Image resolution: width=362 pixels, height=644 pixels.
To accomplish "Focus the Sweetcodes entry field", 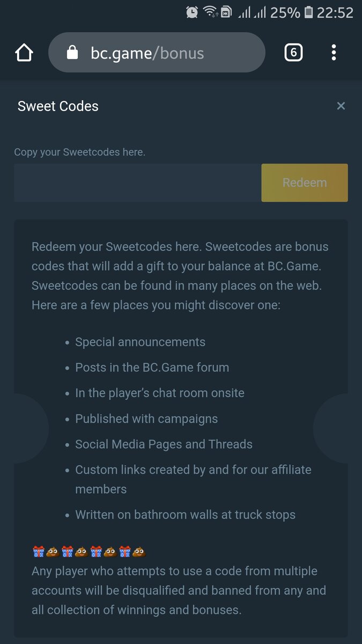I will 137,183.
